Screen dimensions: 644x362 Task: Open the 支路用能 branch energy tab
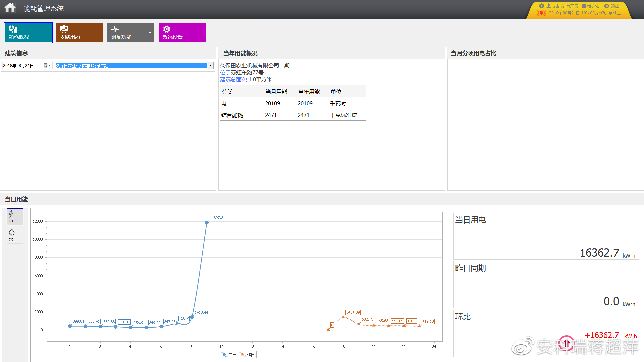pyautogui.click(x=79, y=33)
